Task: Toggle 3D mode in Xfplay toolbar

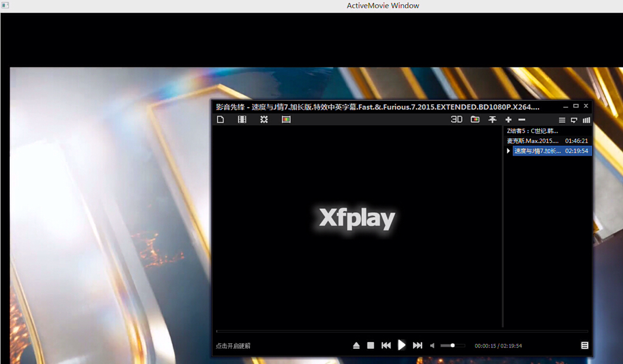Action: 456,120
